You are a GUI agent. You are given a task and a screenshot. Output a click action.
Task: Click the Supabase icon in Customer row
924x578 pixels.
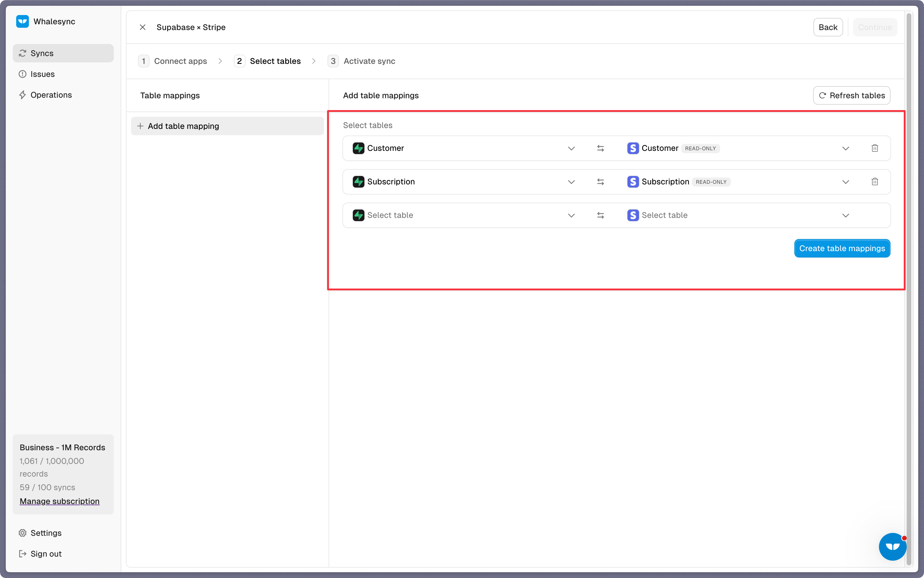359,148
